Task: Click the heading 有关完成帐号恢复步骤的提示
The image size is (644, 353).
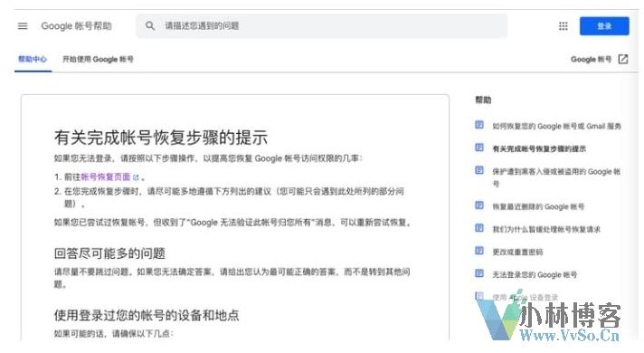Action: click(x=161, y=138)
